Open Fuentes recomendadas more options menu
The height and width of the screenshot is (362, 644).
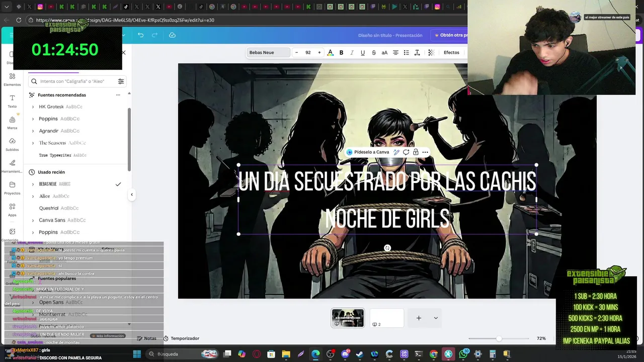tap(118, 95)
